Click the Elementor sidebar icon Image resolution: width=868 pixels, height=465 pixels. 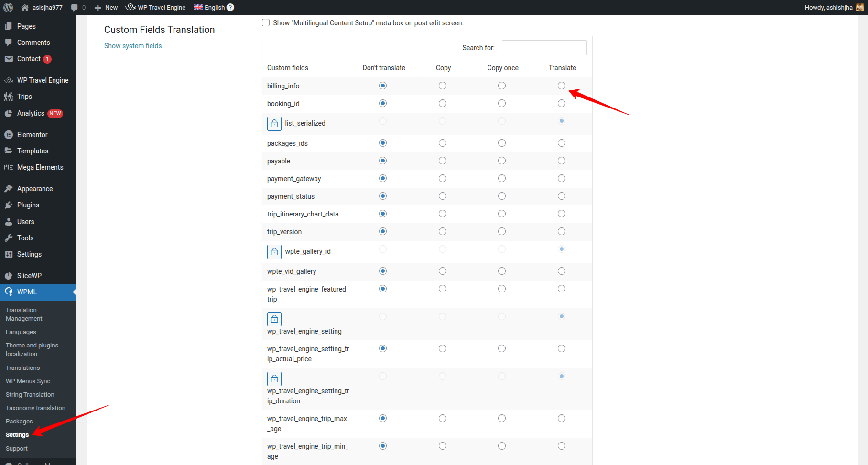pyautogui.click(x=9, y=135)
